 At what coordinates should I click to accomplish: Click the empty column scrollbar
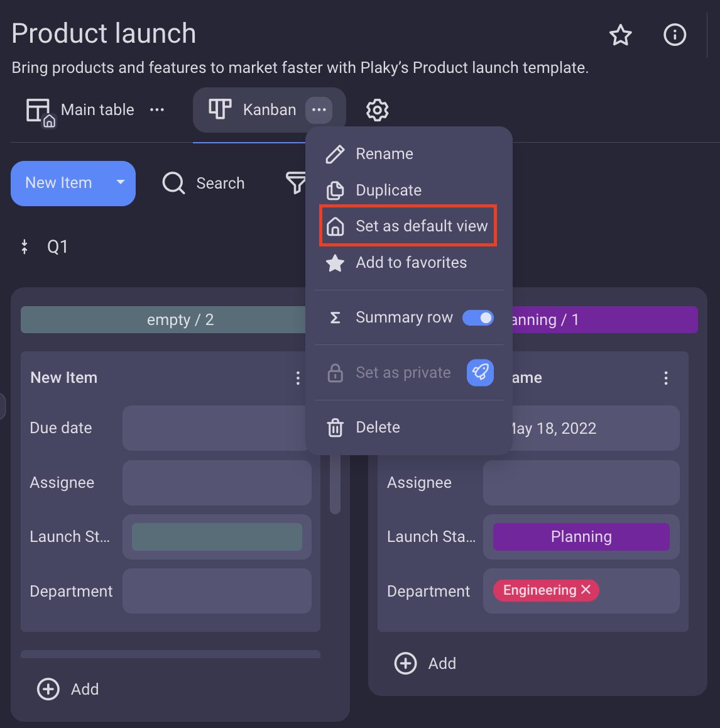pyautogui.click(x=335, y=485)
